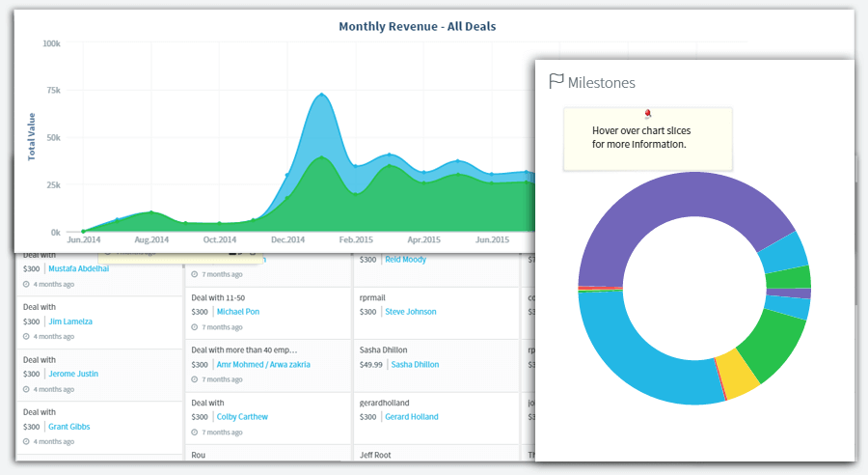Viewport: 868px width, 475px height.
Task: Open Mustafa Abdelhai contact link
Action: (x=78, y=269)
